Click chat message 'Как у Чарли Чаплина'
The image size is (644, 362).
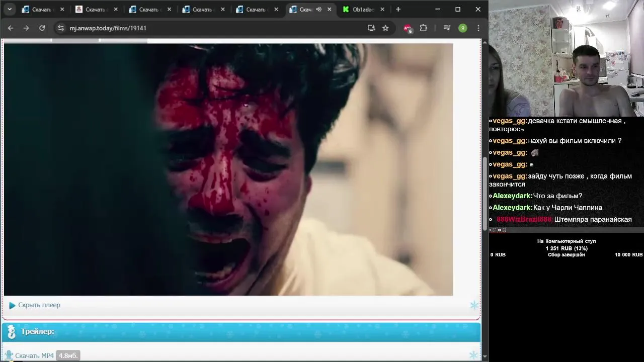coord(568,208)
